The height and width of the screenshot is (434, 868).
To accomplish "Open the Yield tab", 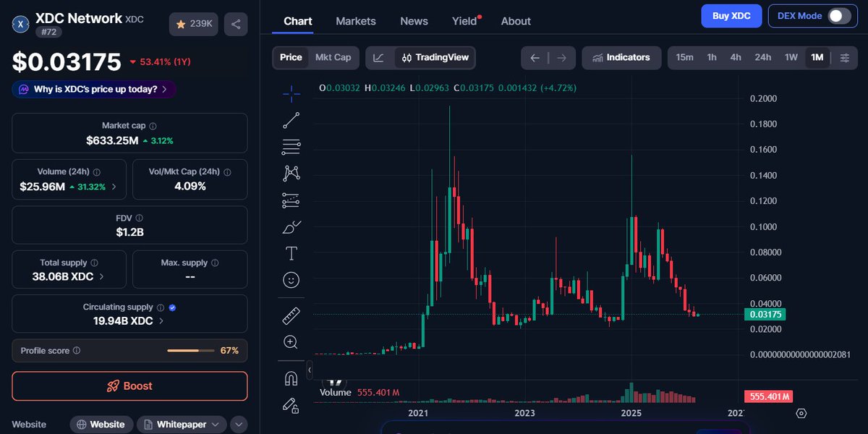I will click(465, 21).
